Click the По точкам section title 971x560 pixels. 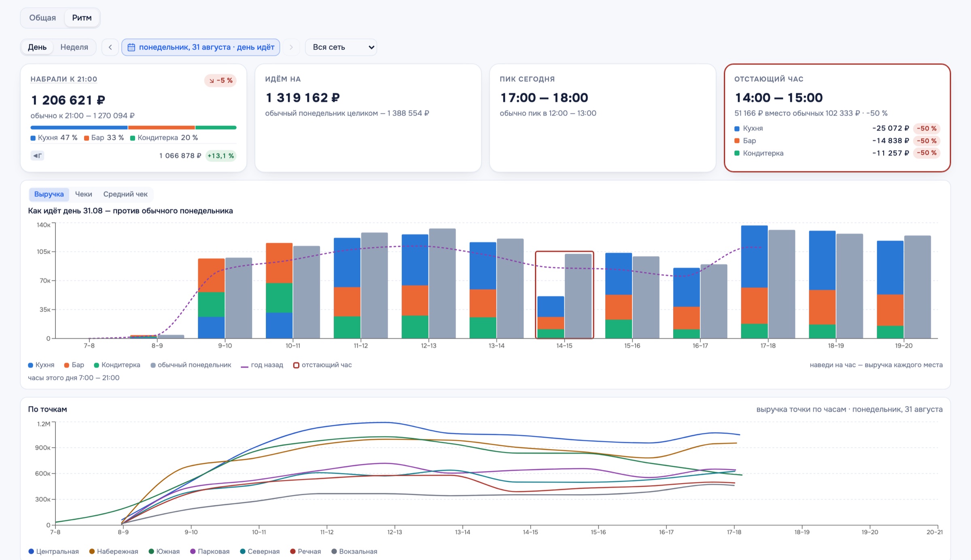tap(47, 409)
